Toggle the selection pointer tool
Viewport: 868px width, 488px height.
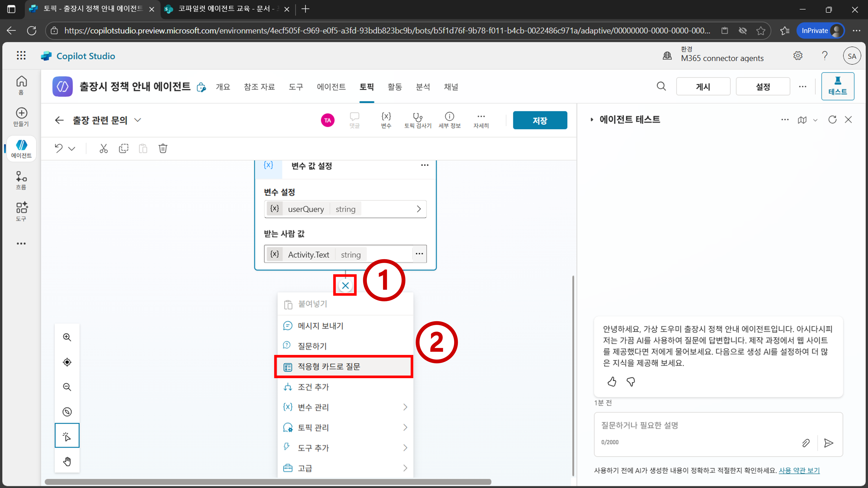67,436
